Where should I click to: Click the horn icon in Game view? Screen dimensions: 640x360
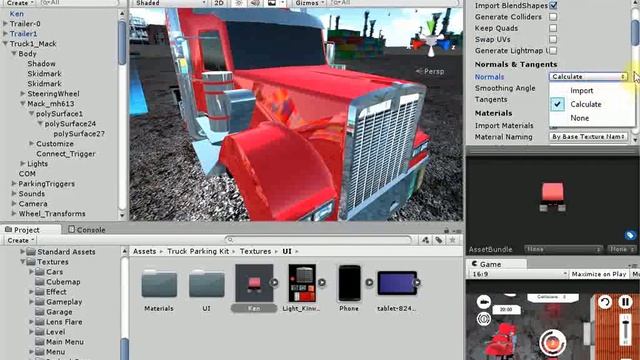pos(484,319)
